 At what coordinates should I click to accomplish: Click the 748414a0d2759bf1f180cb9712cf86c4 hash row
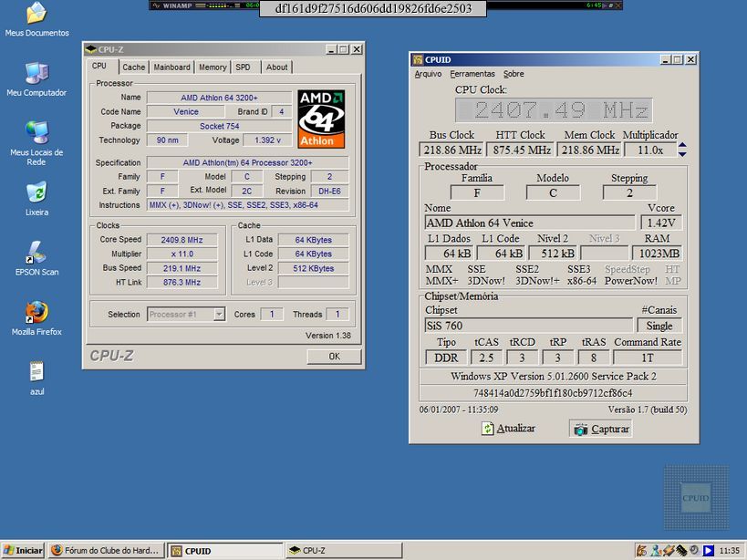tap(553, 393)
